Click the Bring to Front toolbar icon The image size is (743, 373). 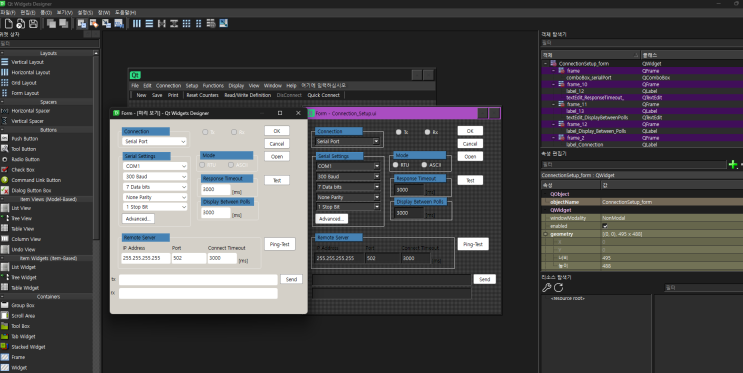pyautogui.click(x=63, y=23)
